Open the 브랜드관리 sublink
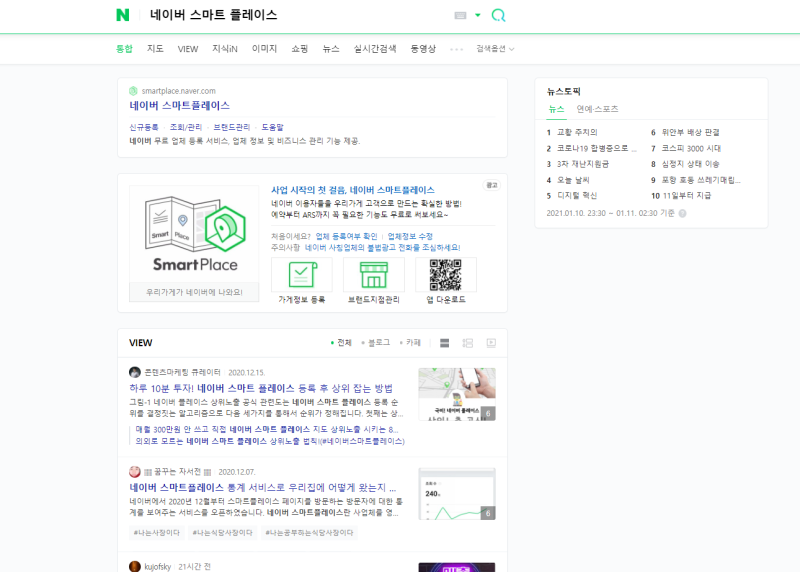 (x=232, y=127)
